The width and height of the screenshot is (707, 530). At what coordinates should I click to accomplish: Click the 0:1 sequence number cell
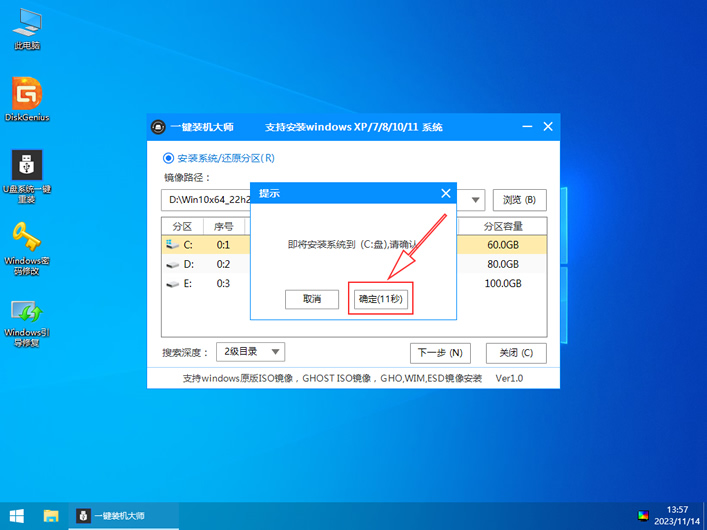coord(223,245)
